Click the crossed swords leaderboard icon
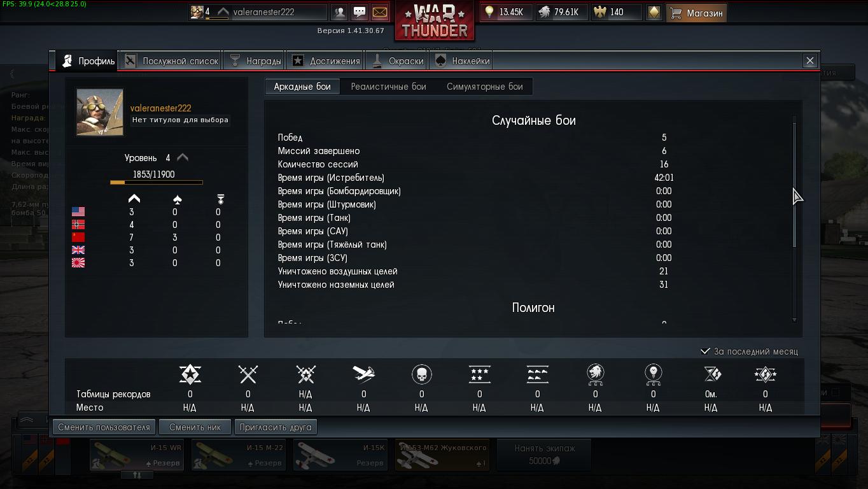Screen dimensions: 868x489 (248, 374)
